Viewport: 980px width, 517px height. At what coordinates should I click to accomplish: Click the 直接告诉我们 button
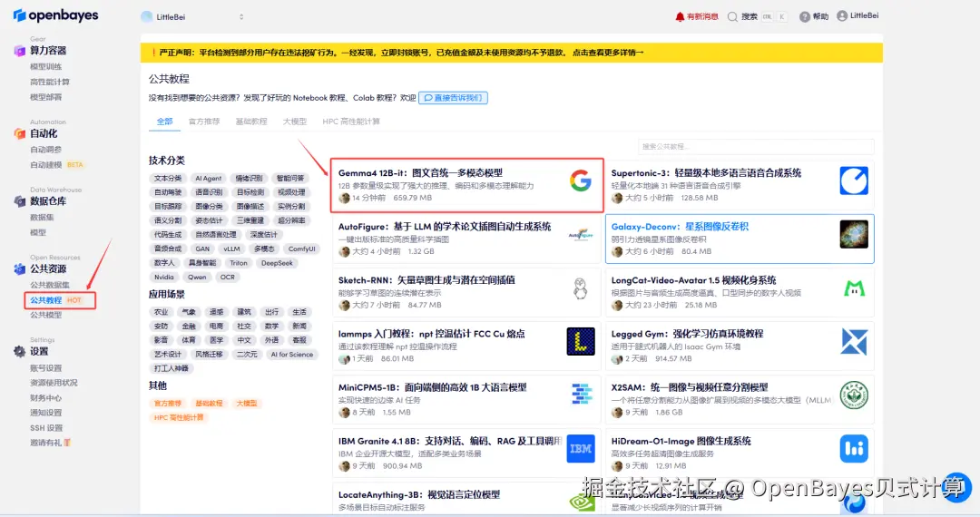pos(453,98)
